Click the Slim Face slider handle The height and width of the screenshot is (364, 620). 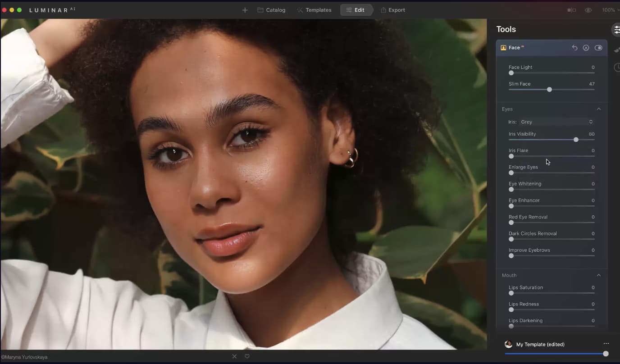pos(549,90)
